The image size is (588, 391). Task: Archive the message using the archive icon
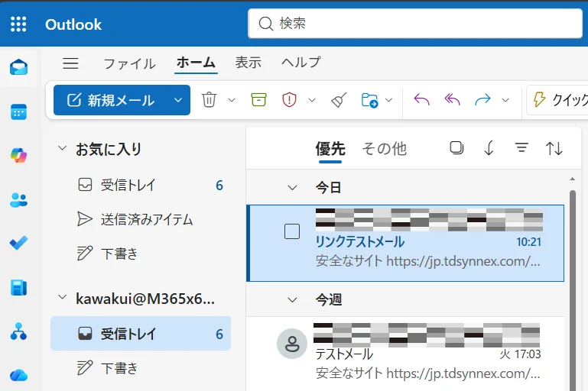[x=258, y=100]
